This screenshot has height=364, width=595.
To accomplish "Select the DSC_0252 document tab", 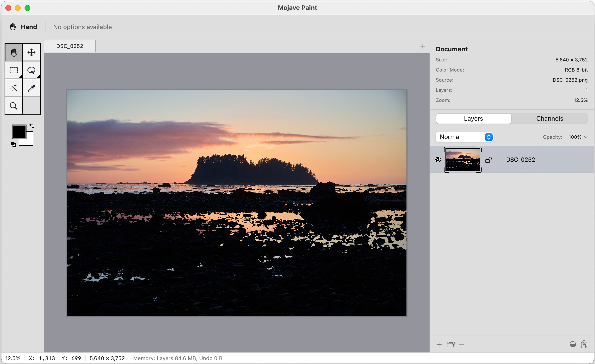I will tap(70, 46).
